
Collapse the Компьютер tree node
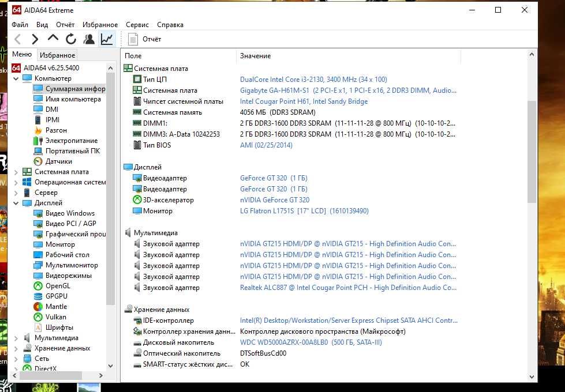(16, 78)
